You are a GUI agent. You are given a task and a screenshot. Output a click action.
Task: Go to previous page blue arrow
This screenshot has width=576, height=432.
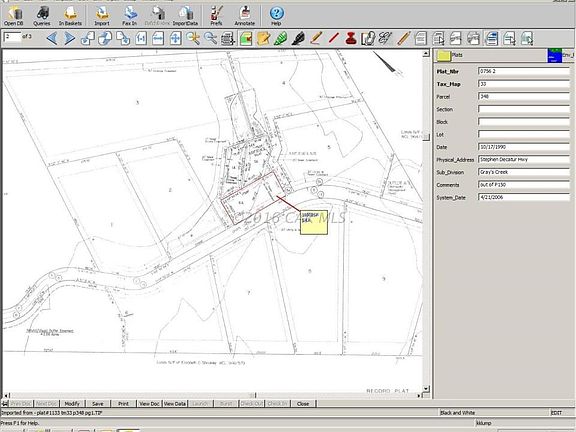click(52, 38)
